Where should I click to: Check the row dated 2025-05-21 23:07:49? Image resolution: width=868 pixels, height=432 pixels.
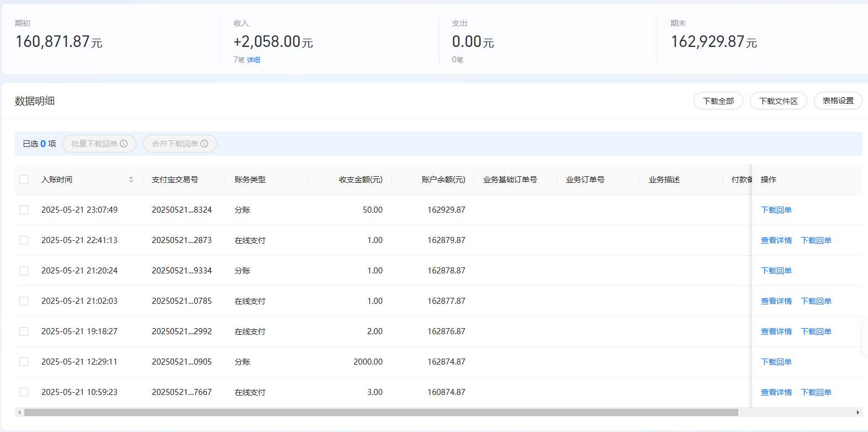24,210
